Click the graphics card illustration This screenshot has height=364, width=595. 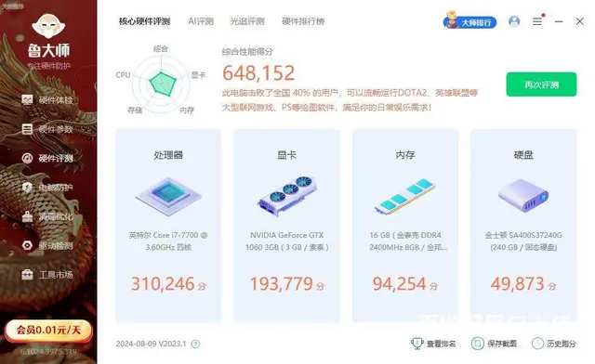(287, 196)
